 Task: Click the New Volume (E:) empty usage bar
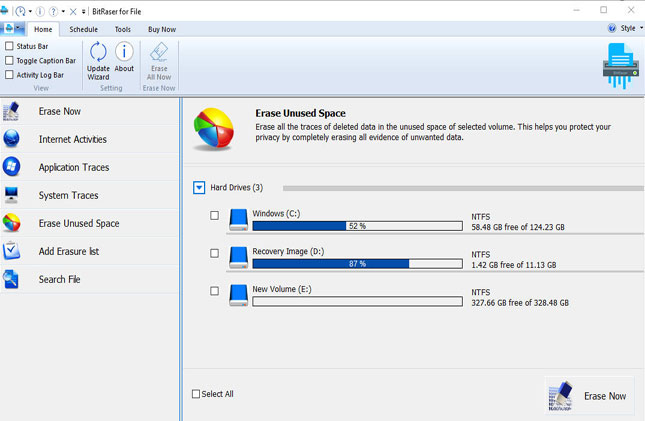[357, 302]
